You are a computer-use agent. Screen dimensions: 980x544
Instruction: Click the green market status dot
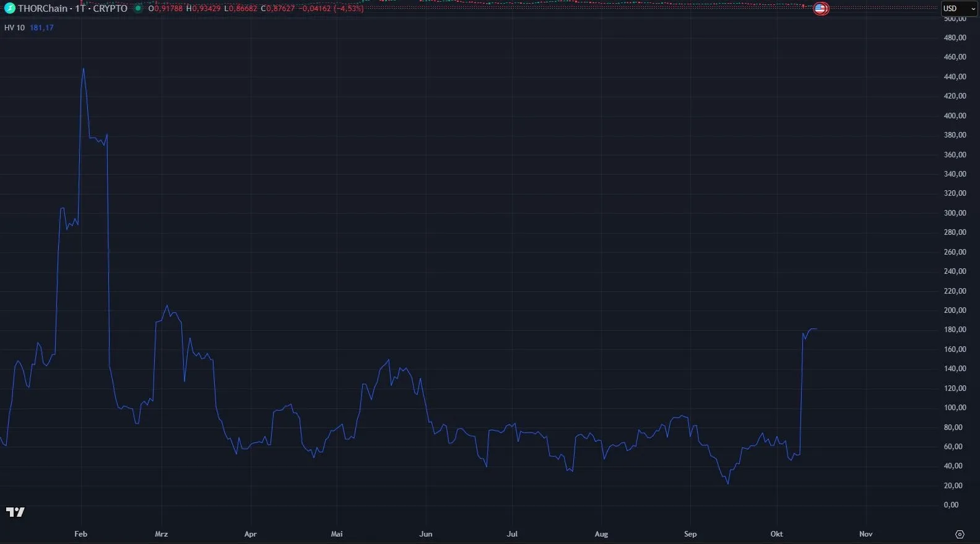coord(138,9)
